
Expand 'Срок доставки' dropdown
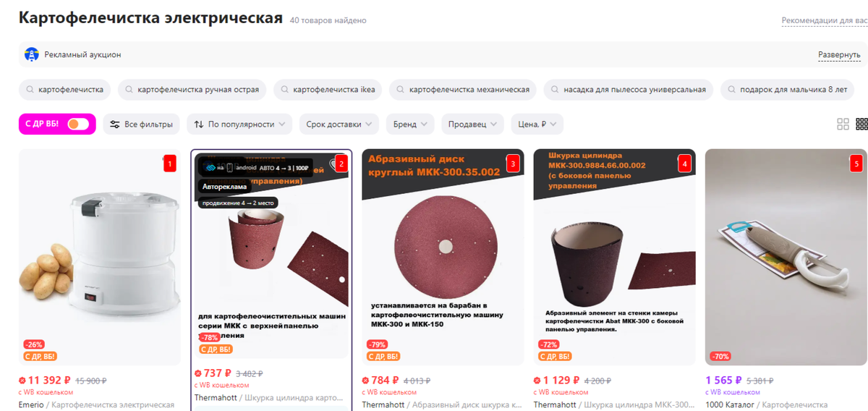coord(339,124)
